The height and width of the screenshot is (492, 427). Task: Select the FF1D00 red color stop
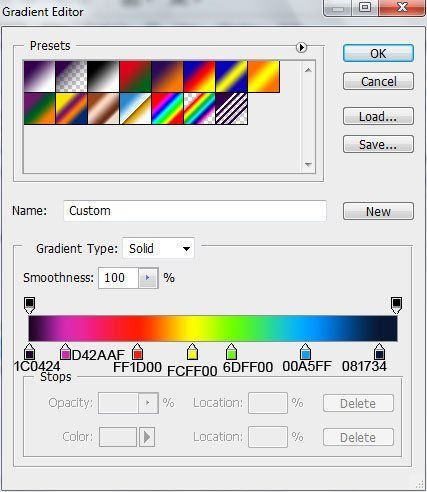[x=137, y=352]
